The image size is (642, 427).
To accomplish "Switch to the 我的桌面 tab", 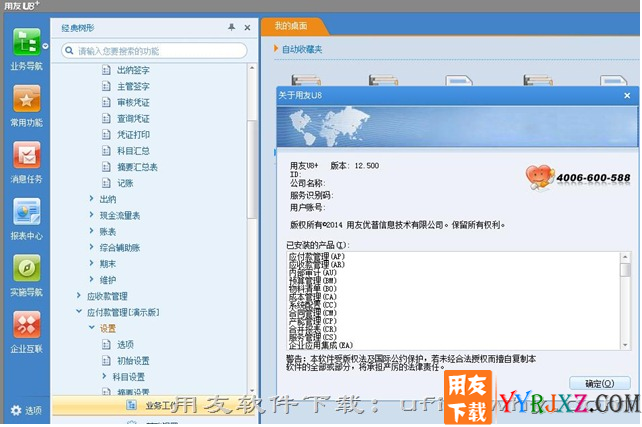I will coord(291,26).
